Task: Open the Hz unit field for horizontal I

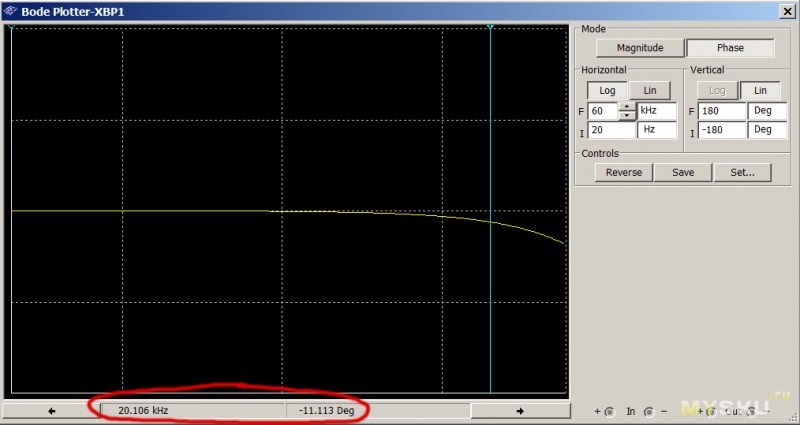Action: click(657, 130)
